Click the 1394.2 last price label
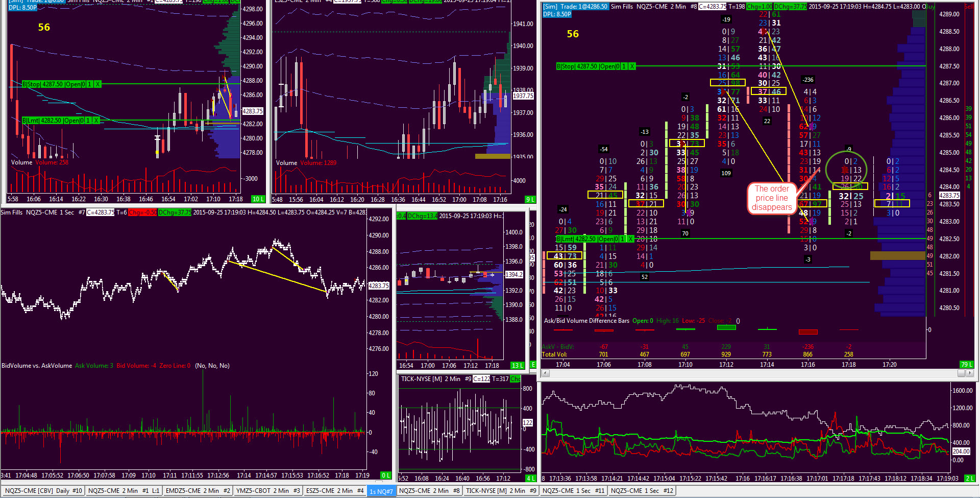Image resolution: width=980 pixels, height=498 pixels. click(x=514, y=275)
